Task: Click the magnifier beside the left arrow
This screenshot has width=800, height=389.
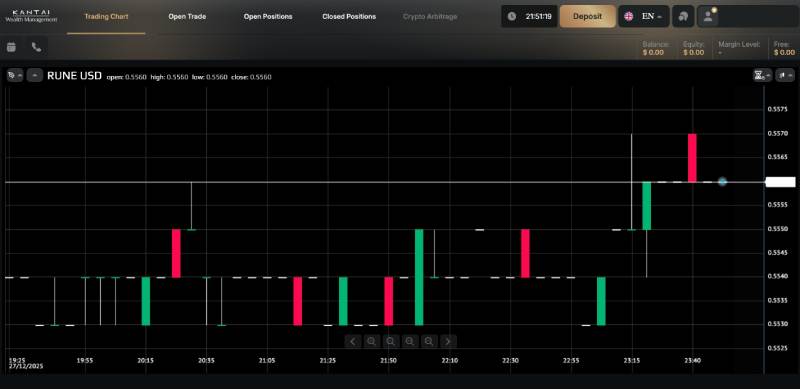Action: click(x=372, y=342)
